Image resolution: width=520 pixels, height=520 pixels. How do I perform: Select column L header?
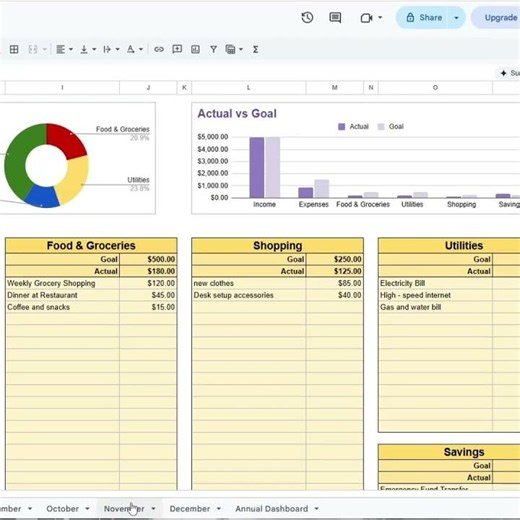pyautogui.click(x=249, y=88)
